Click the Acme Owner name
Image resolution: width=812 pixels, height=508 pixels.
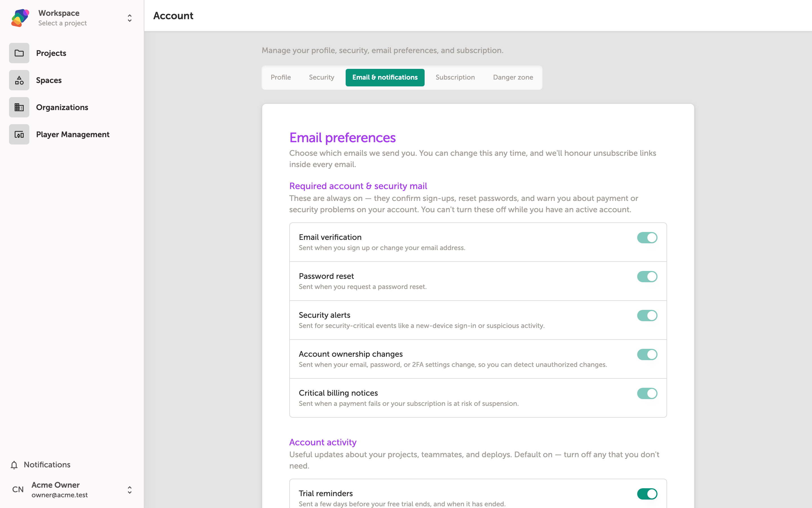55,485
